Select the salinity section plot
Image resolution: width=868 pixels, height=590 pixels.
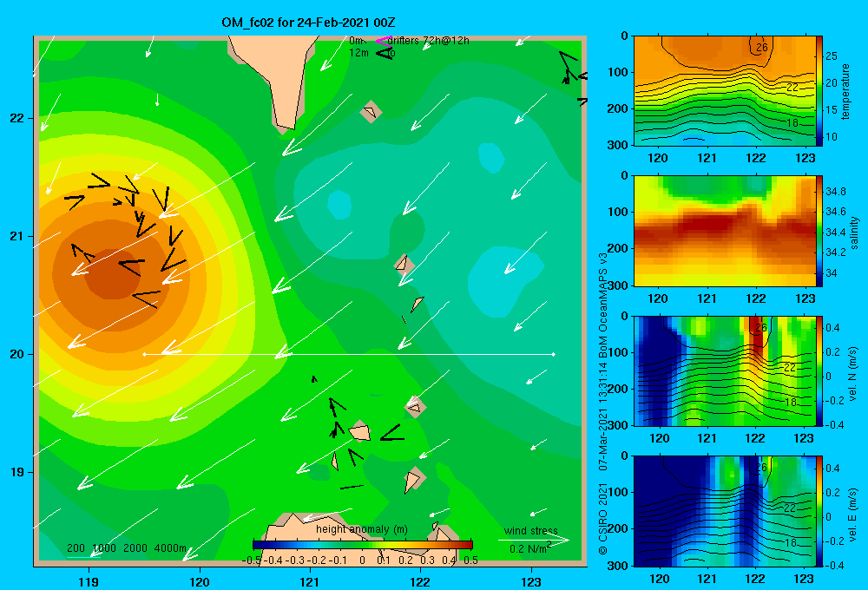pos(725,231)
